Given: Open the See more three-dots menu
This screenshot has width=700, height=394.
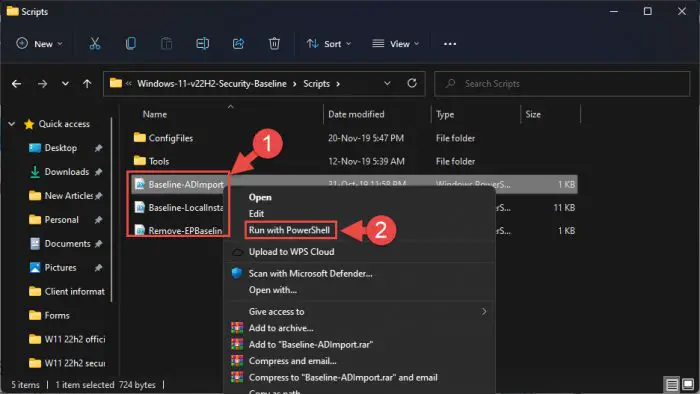Looking at the screenshot, I should coord(450,44).
